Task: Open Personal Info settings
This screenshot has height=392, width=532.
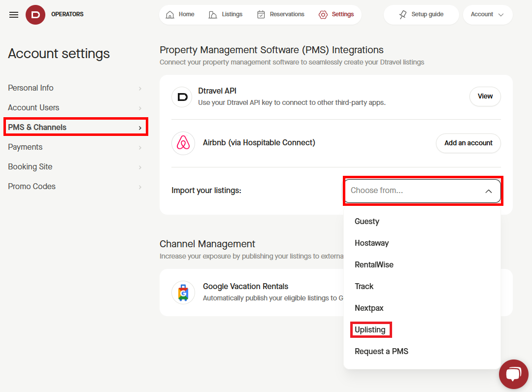Action: click(75, 88)
